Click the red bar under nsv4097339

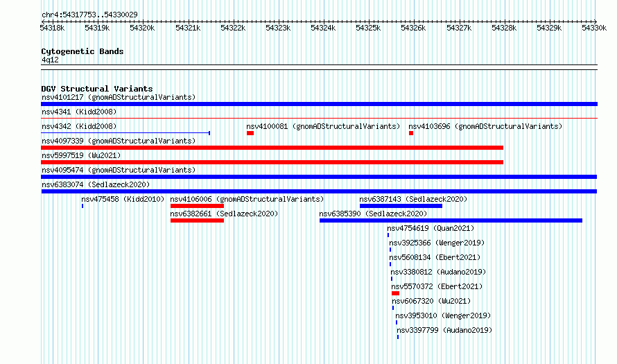[272, 148]
